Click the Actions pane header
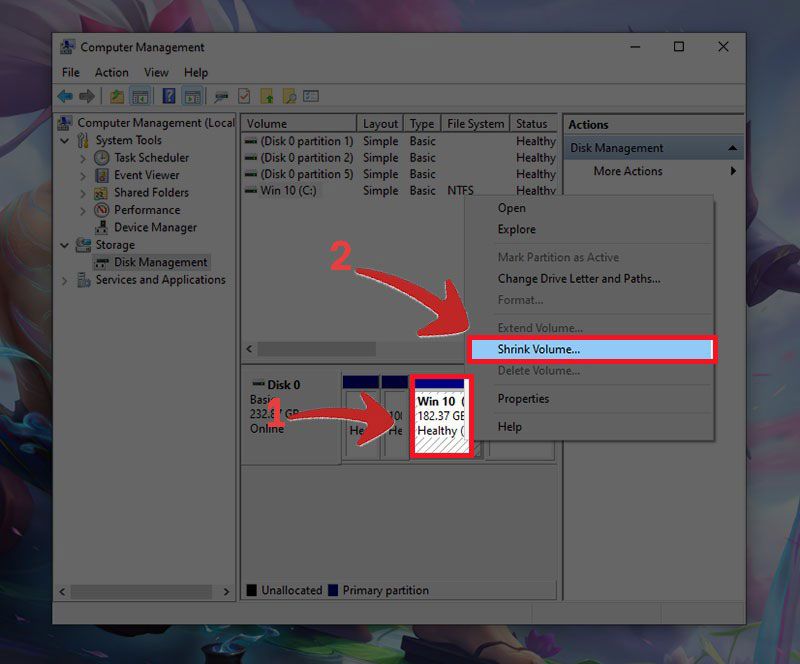The height and width of the screenshot is (664, 800). 653,125
